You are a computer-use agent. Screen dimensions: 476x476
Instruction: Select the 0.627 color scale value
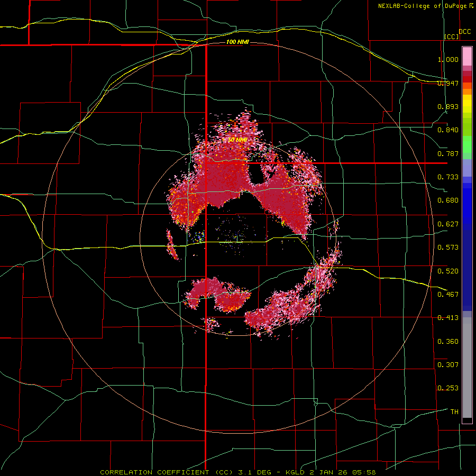click(448, 224)
